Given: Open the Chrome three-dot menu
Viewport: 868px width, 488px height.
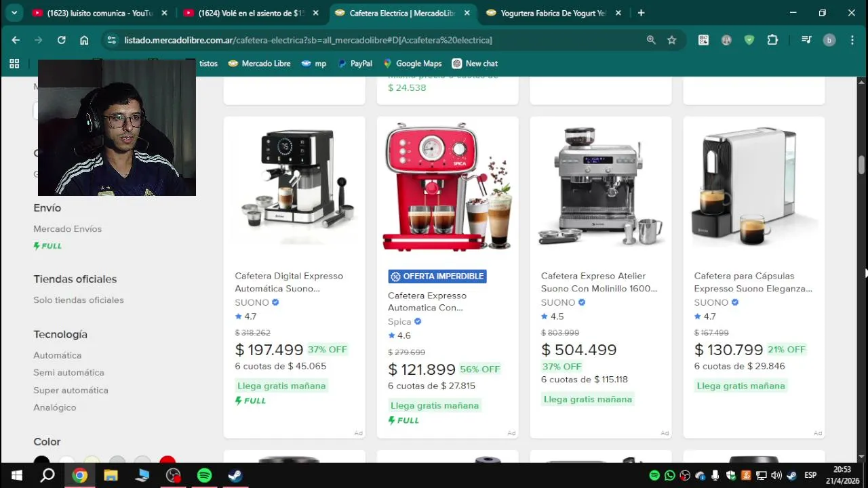Looking at the screenshot, I should click(x=852, y=40).
